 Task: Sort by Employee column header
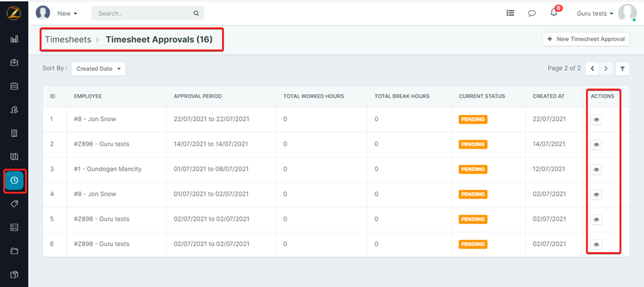pyautogui.click(x=87, y=96)
